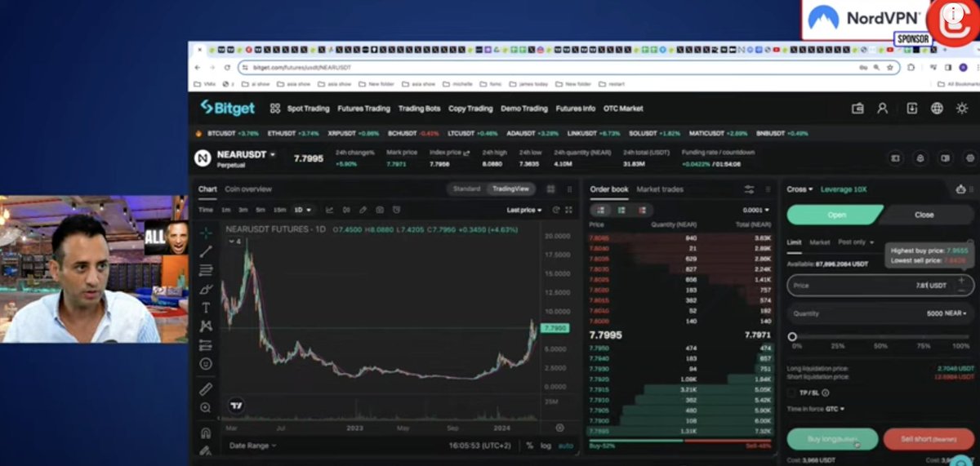Select the trend line drawing tool
The height and width of the screenshot is (466, 980).
click(x=206, y=251)
